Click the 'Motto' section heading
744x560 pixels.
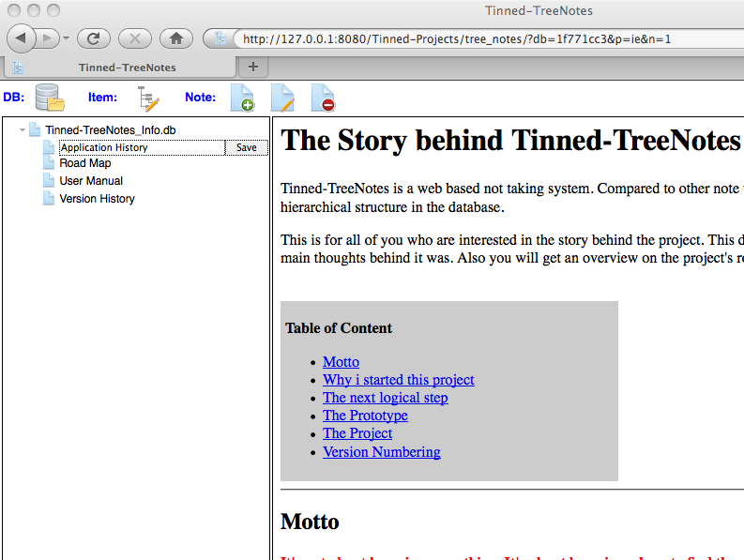click(x=310, y=522)
